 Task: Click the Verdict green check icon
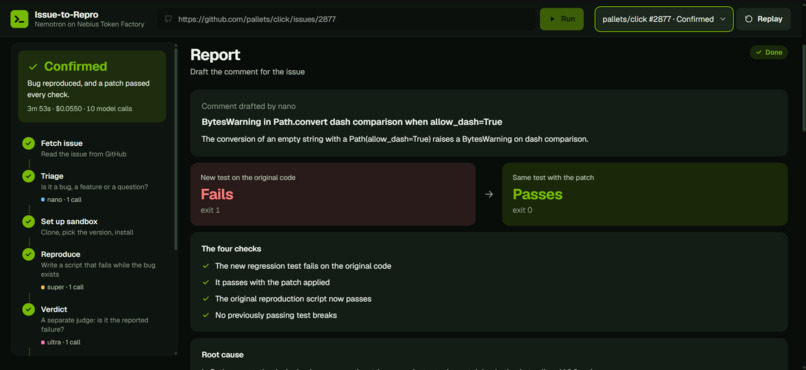28,309
